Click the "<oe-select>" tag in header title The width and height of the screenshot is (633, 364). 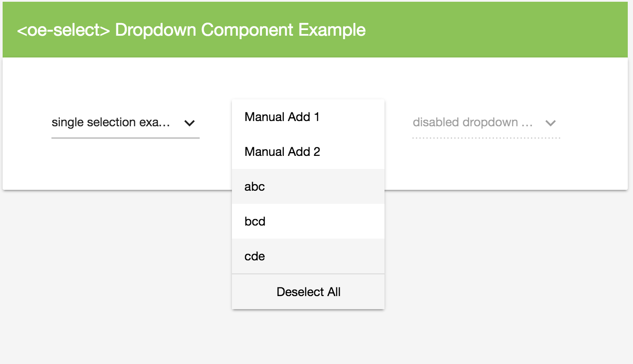click(63, 30)
